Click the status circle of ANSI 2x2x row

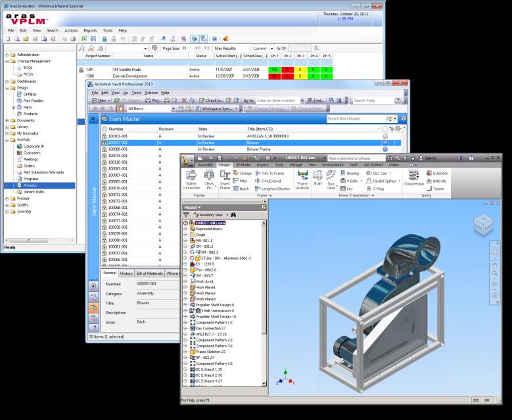point(385,136)
